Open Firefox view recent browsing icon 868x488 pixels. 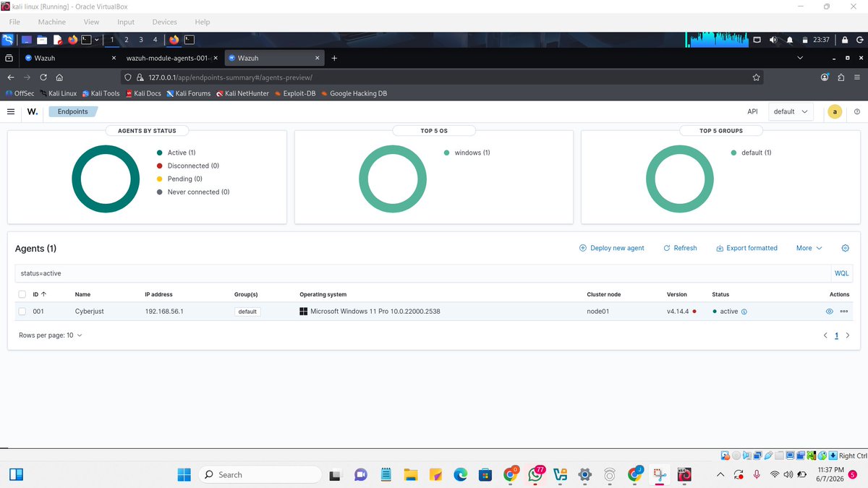(9, 58)
